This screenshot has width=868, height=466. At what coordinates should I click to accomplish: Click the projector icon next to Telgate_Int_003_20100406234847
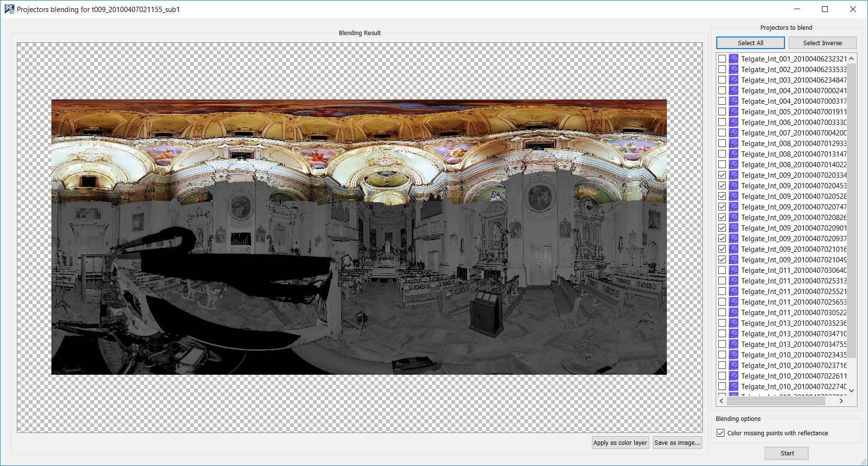coord(734,80)
